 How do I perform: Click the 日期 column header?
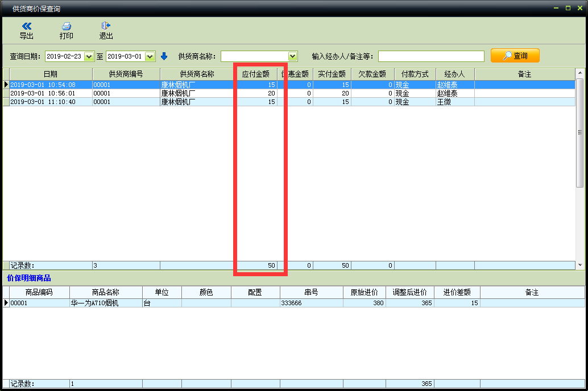(x=51, y=74)
